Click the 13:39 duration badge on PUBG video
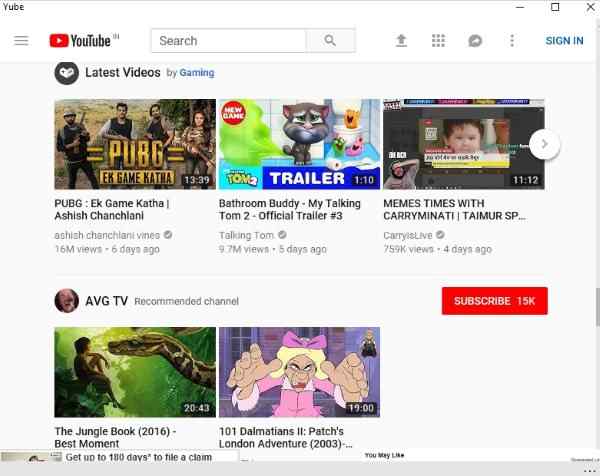 (x=197, y=180)
